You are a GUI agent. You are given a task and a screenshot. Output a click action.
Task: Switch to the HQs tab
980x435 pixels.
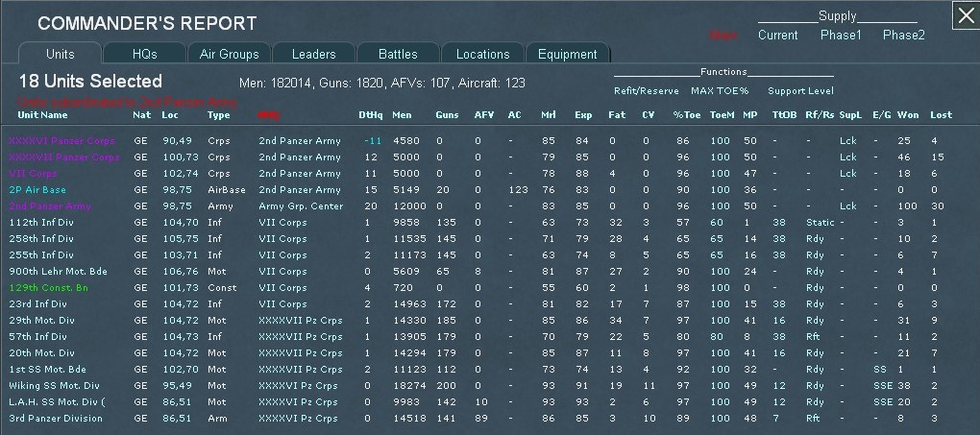click(143, 54)
